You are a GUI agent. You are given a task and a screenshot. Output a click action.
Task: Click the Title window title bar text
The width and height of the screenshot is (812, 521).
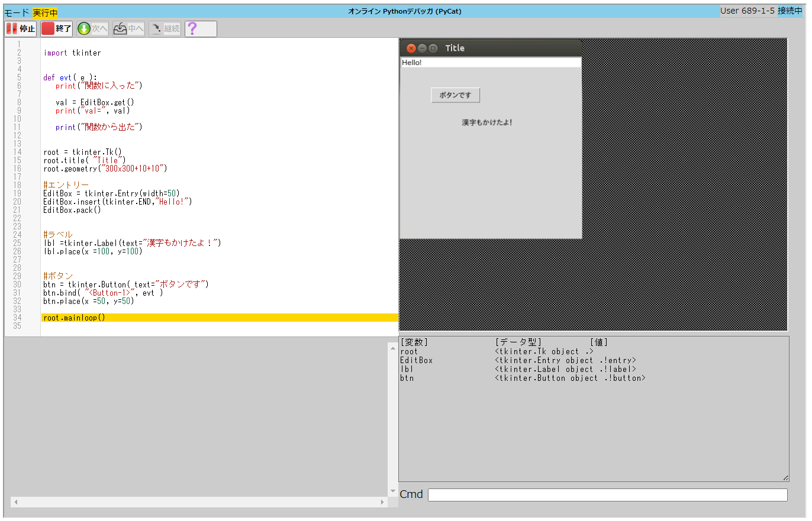tap(455, 48)
